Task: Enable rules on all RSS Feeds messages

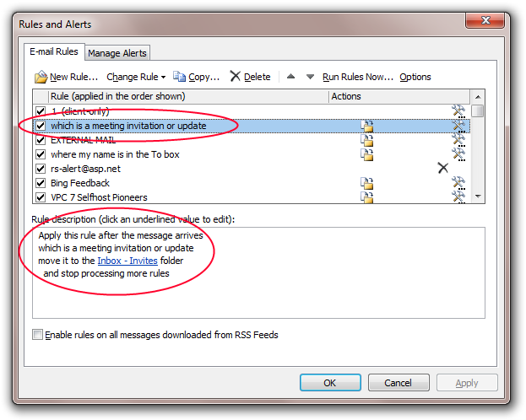Action: [x=37, y=335]
